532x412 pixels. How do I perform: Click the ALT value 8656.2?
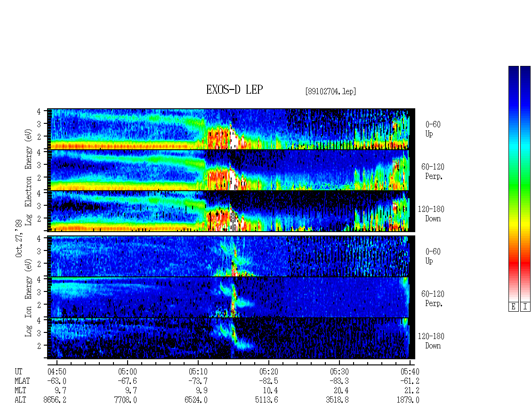55,400
